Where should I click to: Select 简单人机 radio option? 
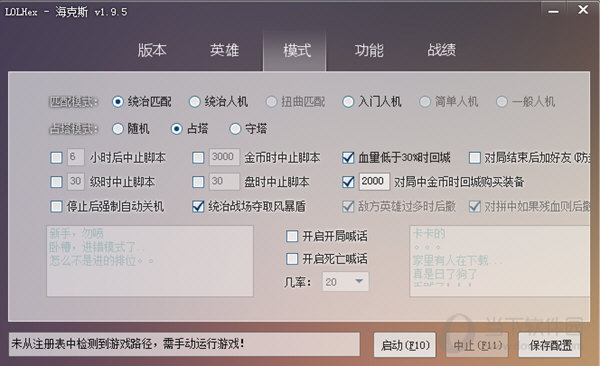coord(425,102)
